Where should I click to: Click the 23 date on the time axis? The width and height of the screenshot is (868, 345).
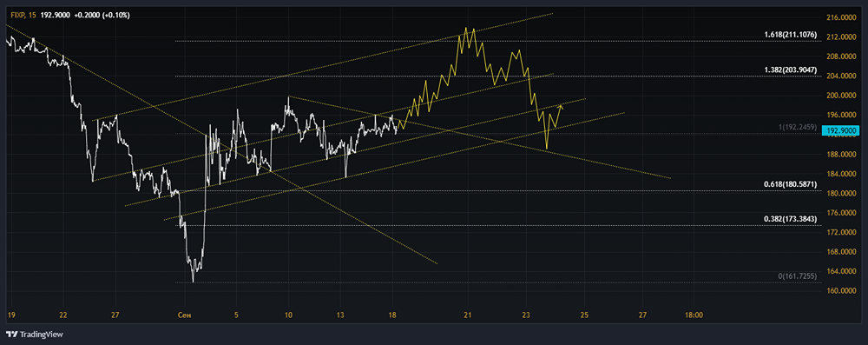coord(526,315)
